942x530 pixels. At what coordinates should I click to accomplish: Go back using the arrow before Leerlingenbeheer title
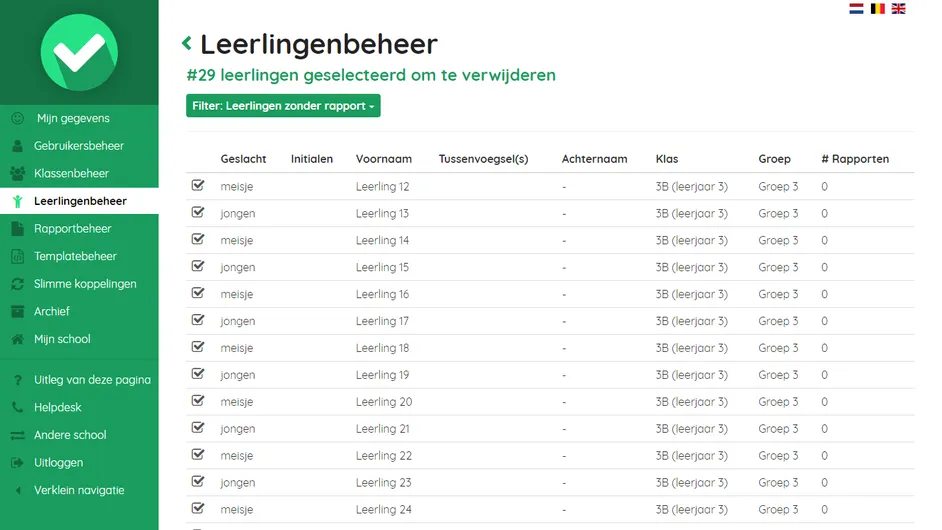pyautogui.click(x=187, y=43)
